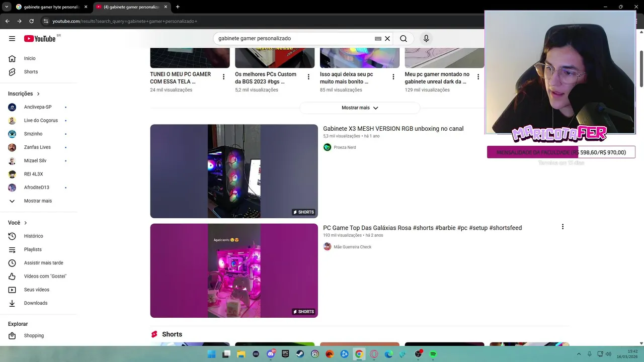Open Mizael Silv avatar channel
Image resolution: width=644 pixels, height=362 pixels.
12,161
